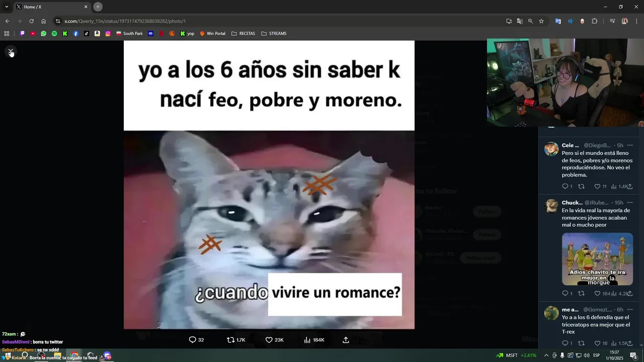644x362 pixels.
Task: Open the Instagram bookmark
Action: pos(108,34)
